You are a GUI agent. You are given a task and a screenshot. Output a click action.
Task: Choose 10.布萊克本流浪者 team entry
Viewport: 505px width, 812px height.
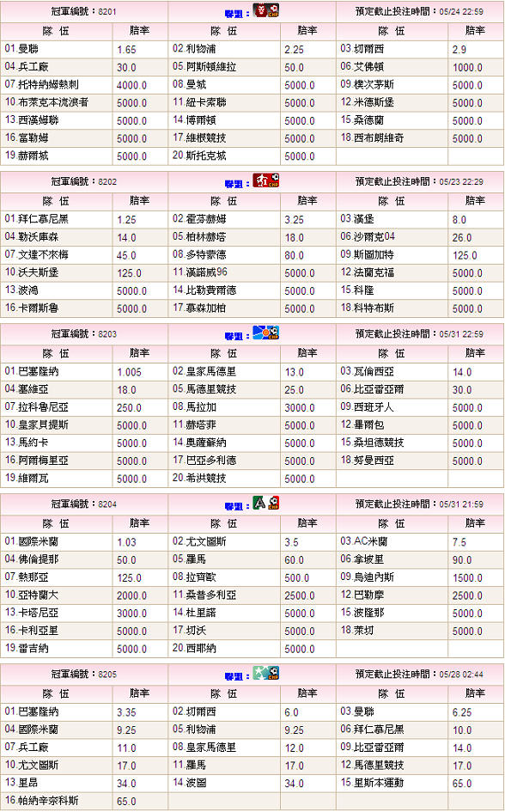tap(46, 102)
